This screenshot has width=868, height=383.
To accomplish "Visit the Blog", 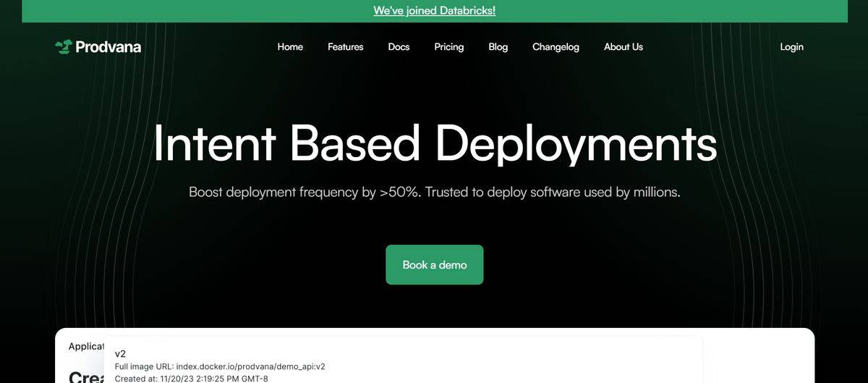I will 498,47.
